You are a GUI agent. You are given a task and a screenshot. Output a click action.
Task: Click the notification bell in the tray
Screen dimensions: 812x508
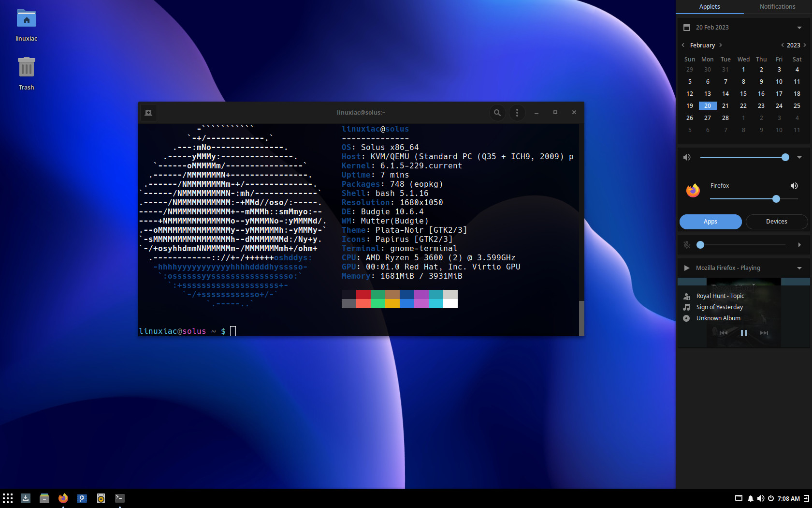pyautogui.click(x=750, y=498)
